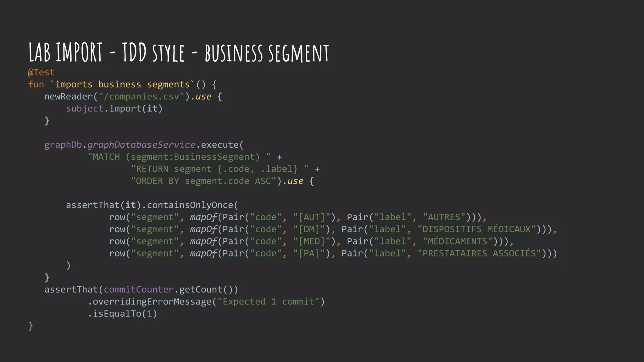Viewport: 644px width, 362px height.
Task: Click the subject.import(it) line
Action: tap(114, 109)
